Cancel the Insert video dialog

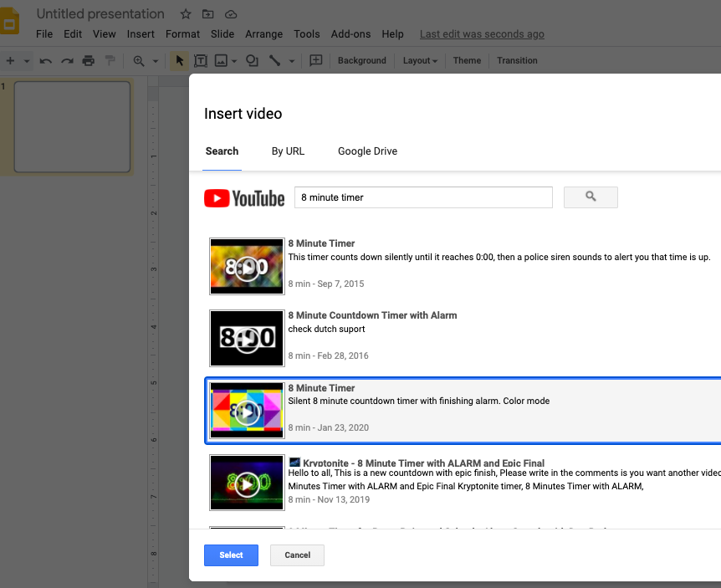coord(298,555)
